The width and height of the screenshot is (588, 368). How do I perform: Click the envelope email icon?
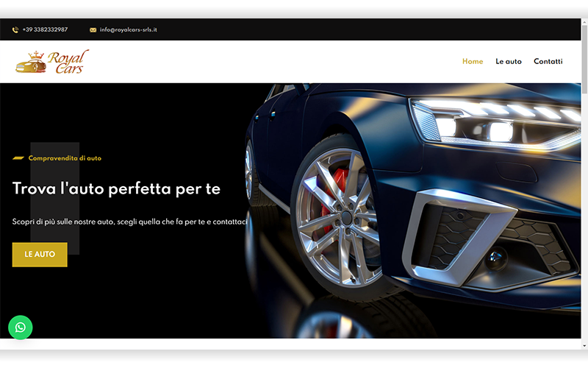tap(93, 30)
